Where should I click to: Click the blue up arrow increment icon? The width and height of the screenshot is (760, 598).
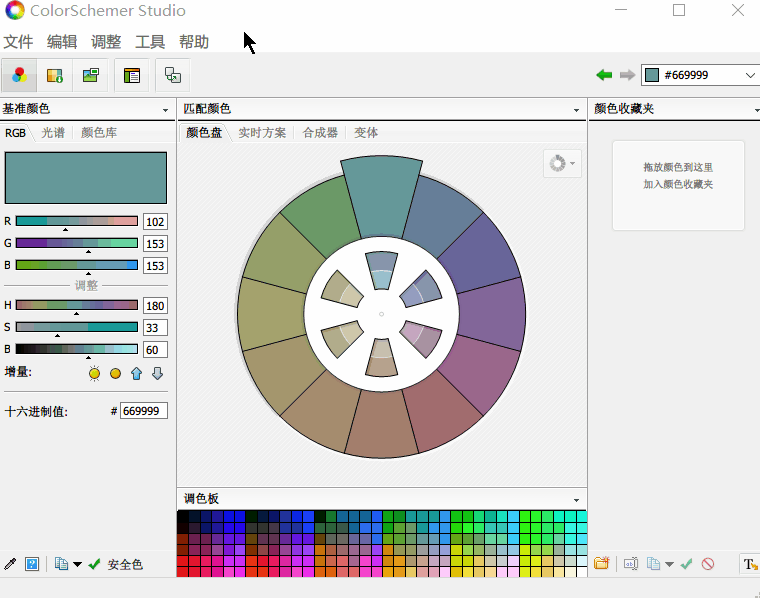point(136,373)
